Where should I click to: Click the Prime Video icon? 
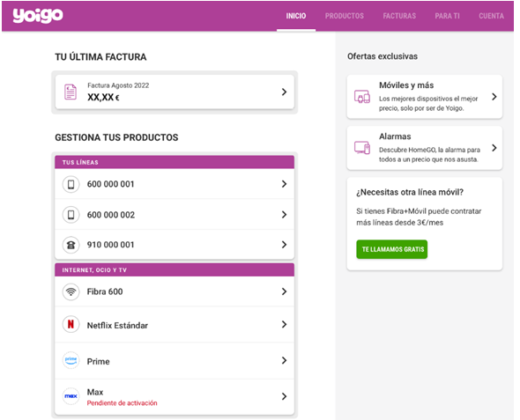click(x=71, y=360)
